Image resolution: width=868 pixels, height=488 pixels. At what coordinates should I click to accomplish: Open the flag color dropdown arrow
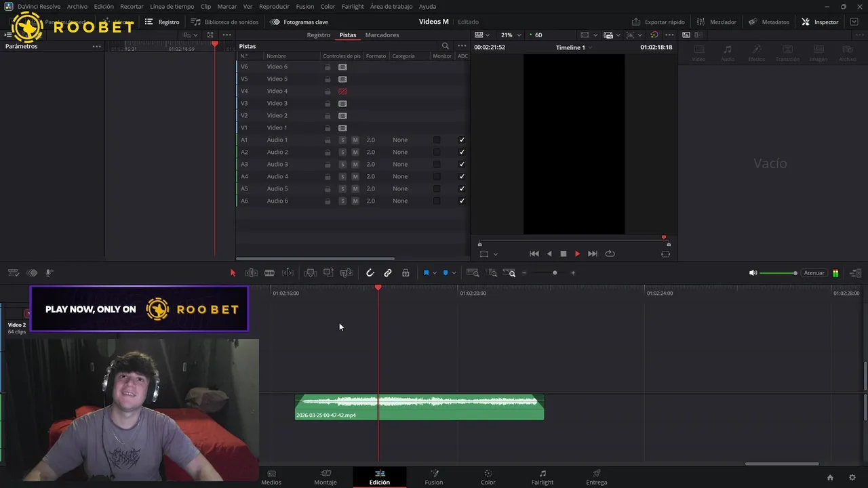[435, 273]
